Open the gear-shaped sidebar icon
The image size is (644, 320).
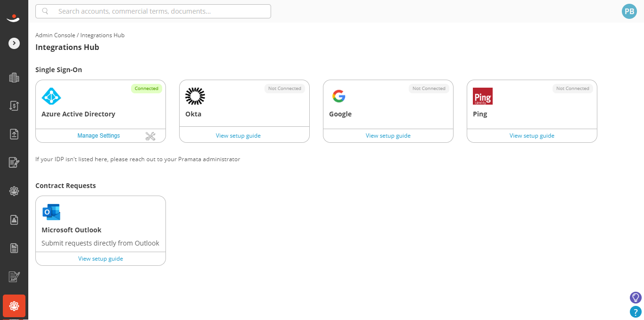[14, 191]
